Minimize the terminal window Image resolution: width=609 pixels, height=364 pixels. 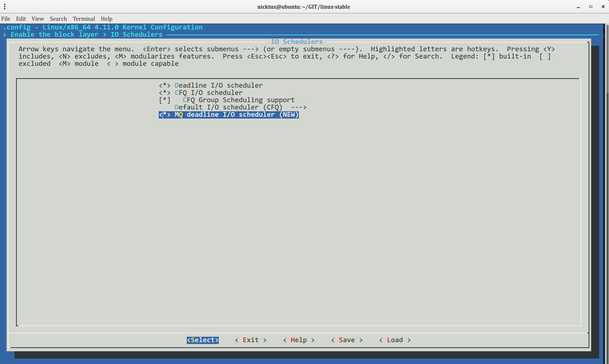(x=578, y=7)
